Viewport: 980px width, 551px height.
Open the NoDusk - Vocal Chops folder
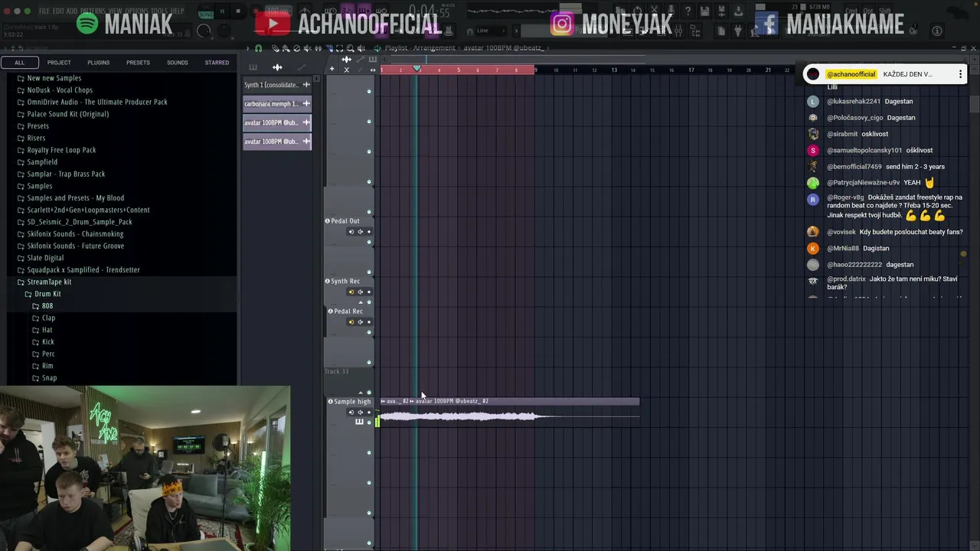[60, 90]
